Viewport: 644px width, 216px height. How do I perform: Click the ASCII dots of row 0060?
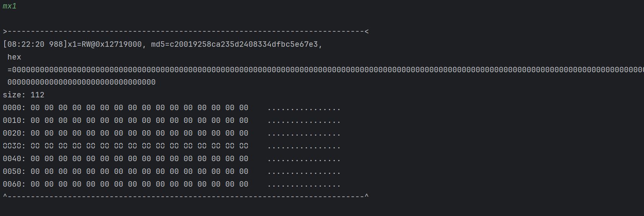(x=304, y=185)
